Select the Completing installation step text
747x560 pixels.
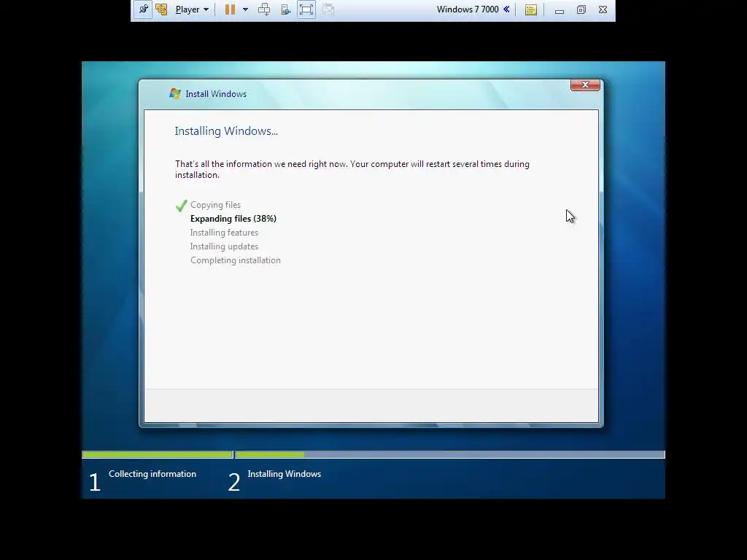tap(236, 260)
